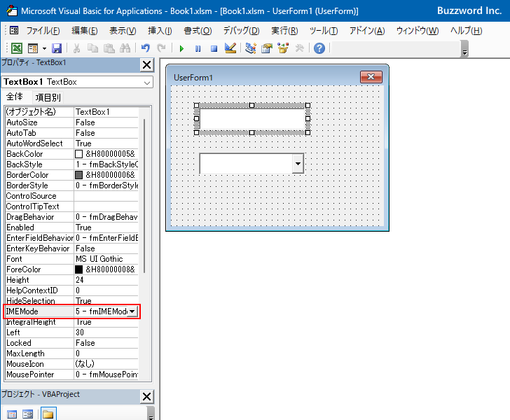Image resolution: width=510 pixels, height=420 pixels.
Task: Open the 書式(O) menu
Action: pyautogui.click(x=198, y=31)
